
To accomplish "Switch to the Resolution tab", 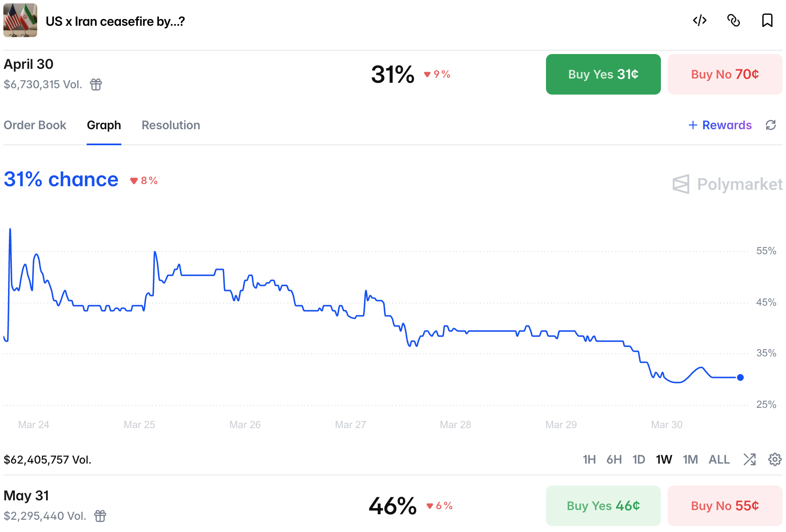I will point(171,125).
